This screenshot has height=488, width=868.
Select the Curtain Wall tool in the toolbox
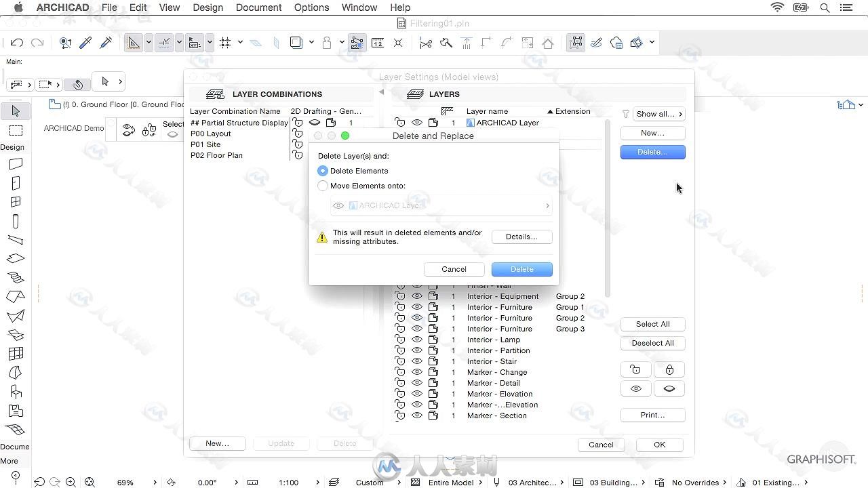[x=16, y=353]
